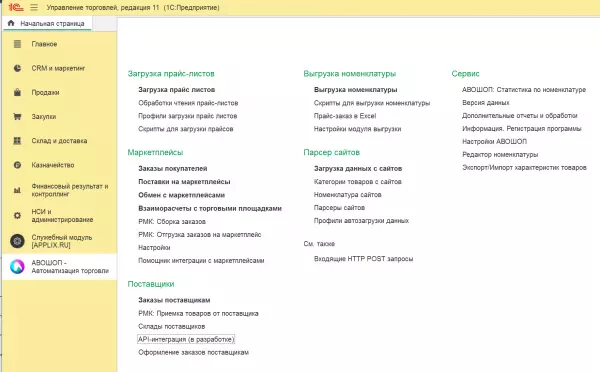Click the Главное section icon
The width and height of the screenshot is (600, 372).
click(17, 44)
